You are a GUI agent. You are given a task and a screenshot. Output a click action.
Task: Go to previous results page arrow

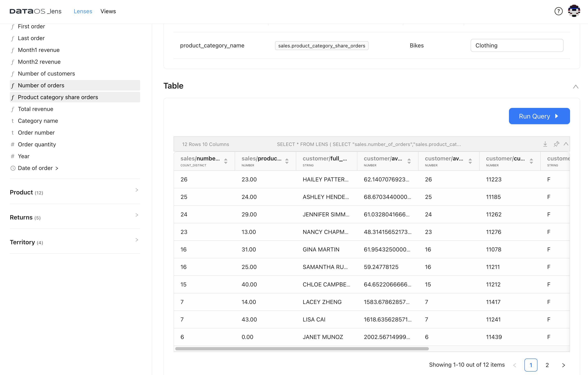(514, 365)
